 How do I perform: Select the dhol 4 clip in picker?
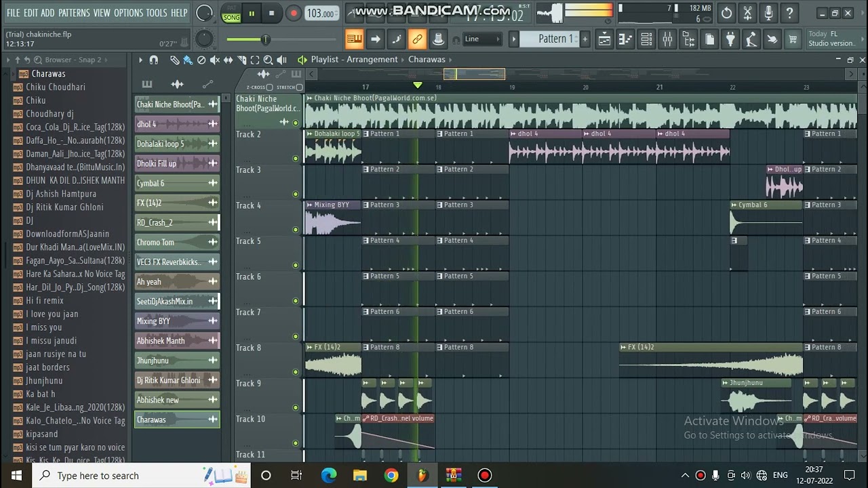pos(177,124)
